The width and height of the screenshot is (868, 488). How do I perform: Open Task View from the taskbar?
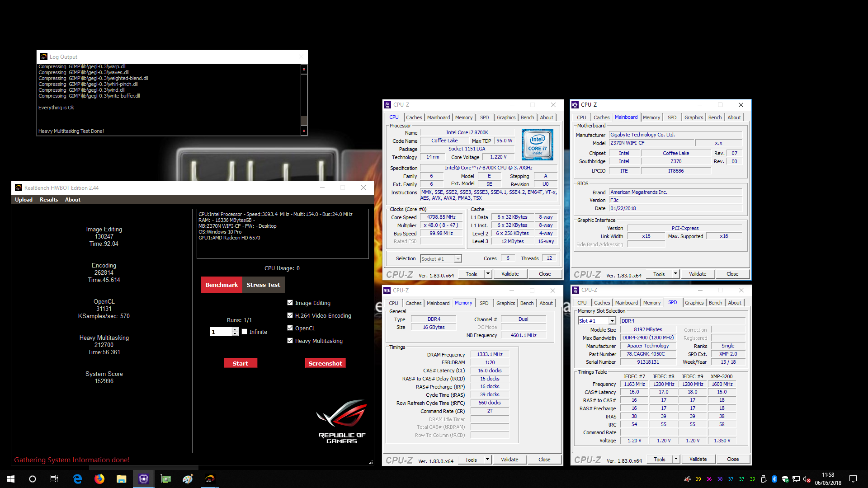[x=54, y=479]
